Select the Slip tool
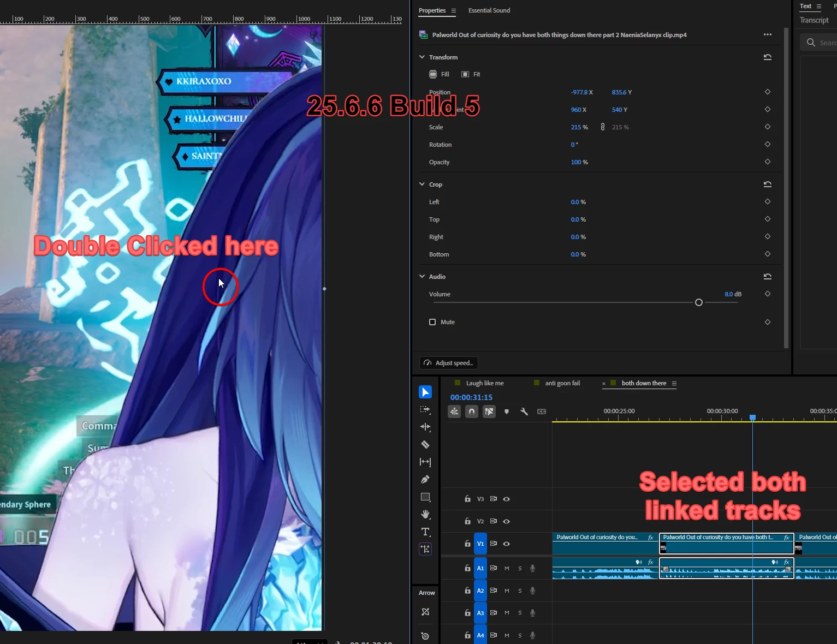This screenshot has height=644, width=837. 425,462
